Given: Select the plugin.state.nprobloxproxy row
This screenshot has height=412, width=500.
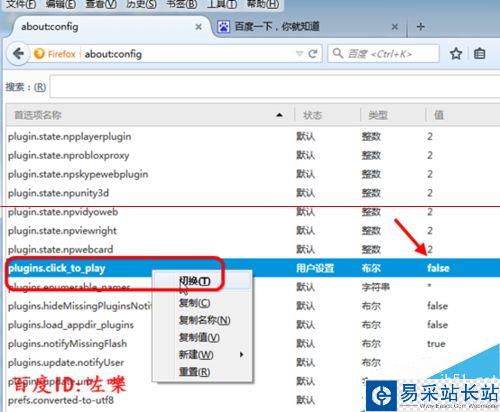Looking at the screenshot, I should point(253,155).
